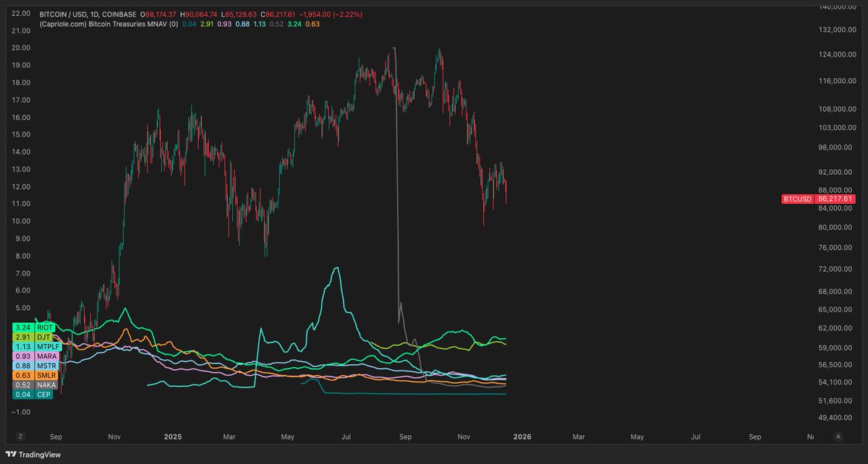Click the 3.24 value in indicator legend row
This screenshot has width=868, height=464.
[294, 24]
